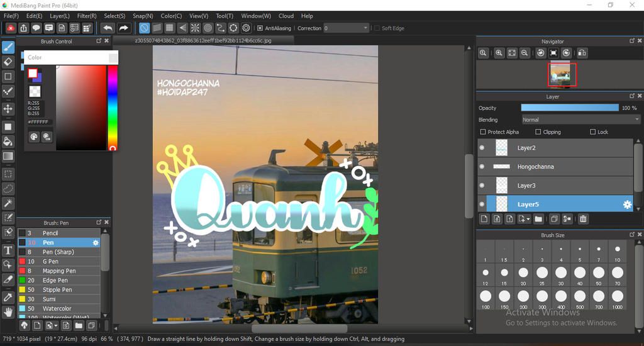Open Cloud menu
The image size is (644, 346).
click(286, 16)
